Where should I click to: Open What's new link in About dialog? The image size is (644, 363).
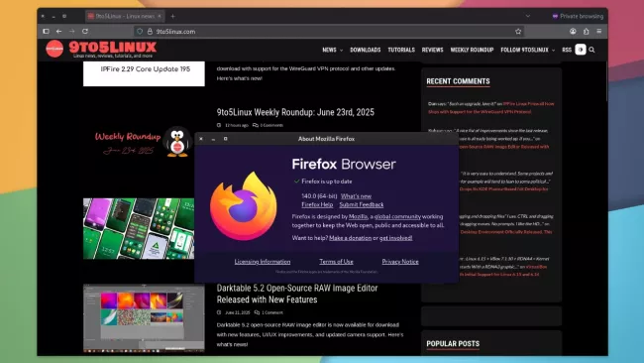[356, 196]
